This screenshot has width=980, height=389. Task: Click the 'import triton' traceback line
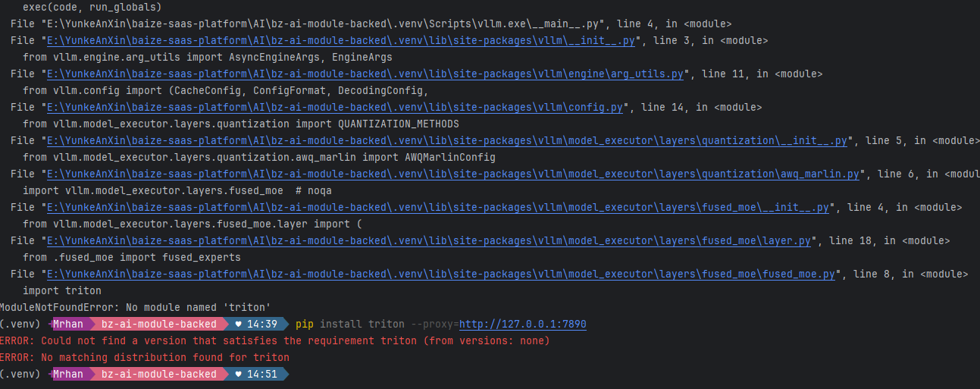(x=62, y=290)
